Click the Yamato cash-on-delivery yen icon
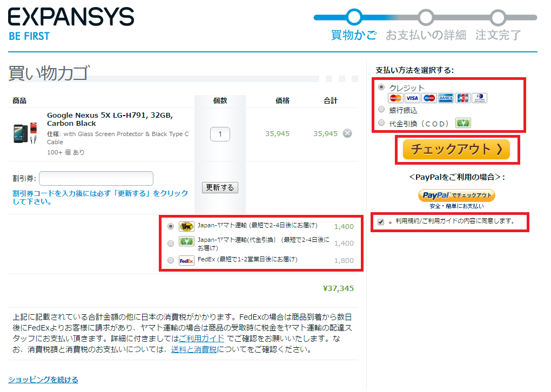551x392 pixels. pos(186,241)
